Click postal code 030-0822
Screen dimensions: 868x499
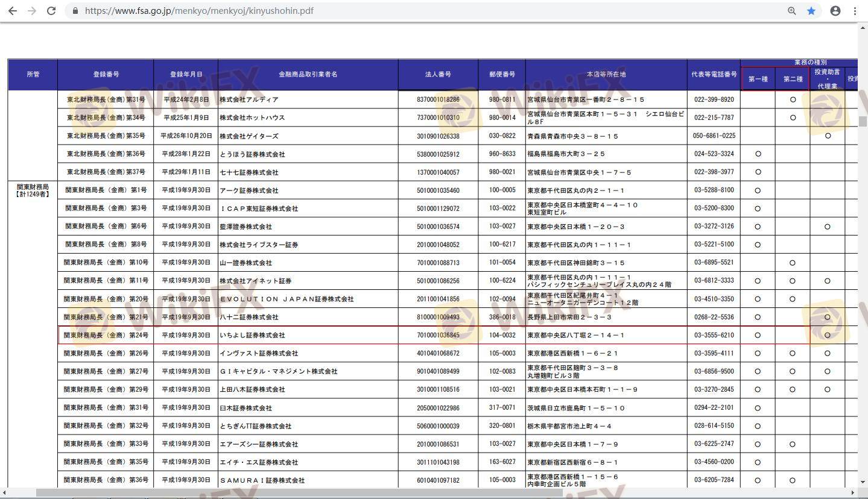502,136
